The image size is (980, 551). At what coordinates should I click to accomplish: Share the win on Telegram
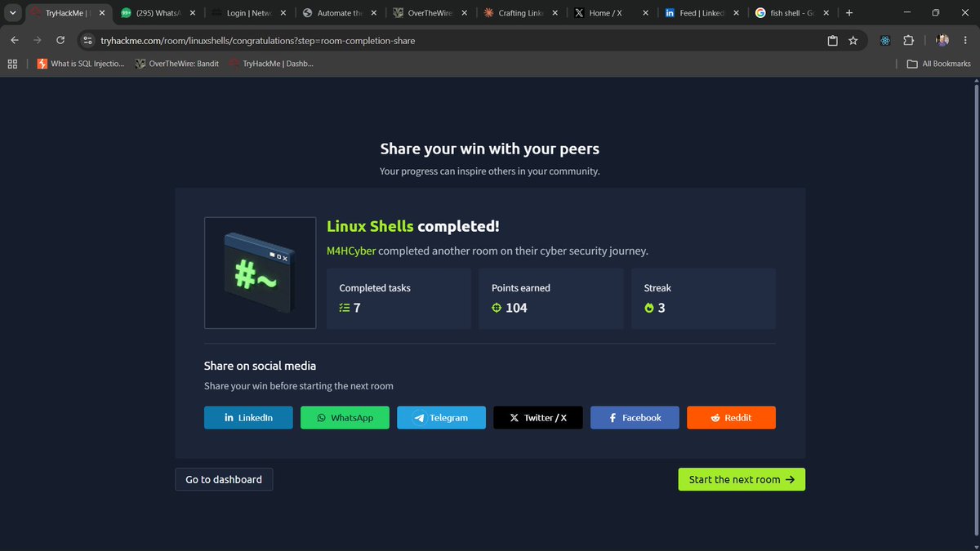[441, 417]
